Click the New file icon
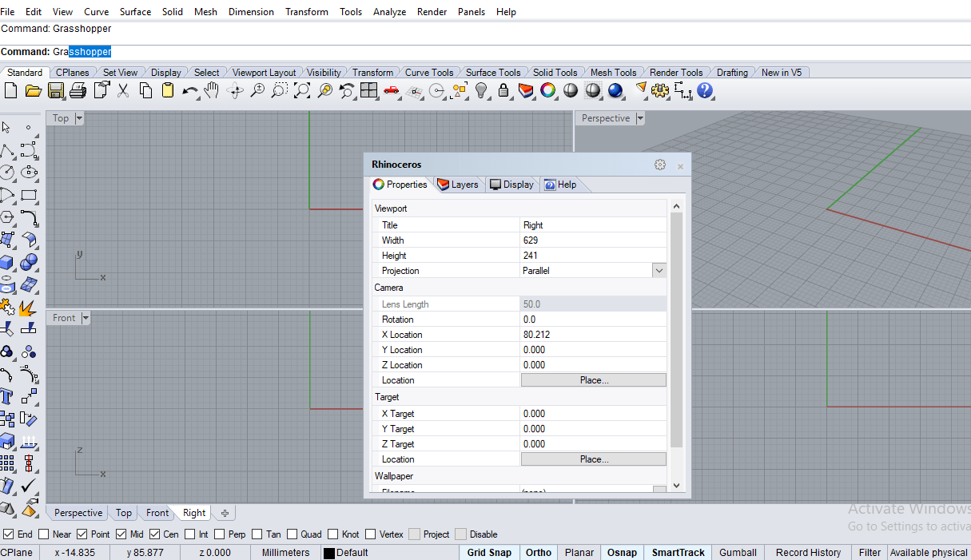971x560 pixels. tap(10, 91)
